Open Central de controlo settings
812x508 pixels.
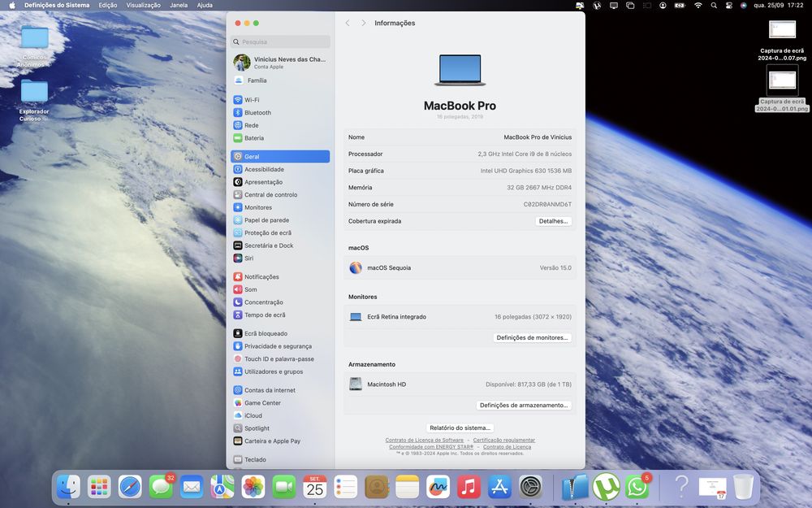click(x=280, y=194)
